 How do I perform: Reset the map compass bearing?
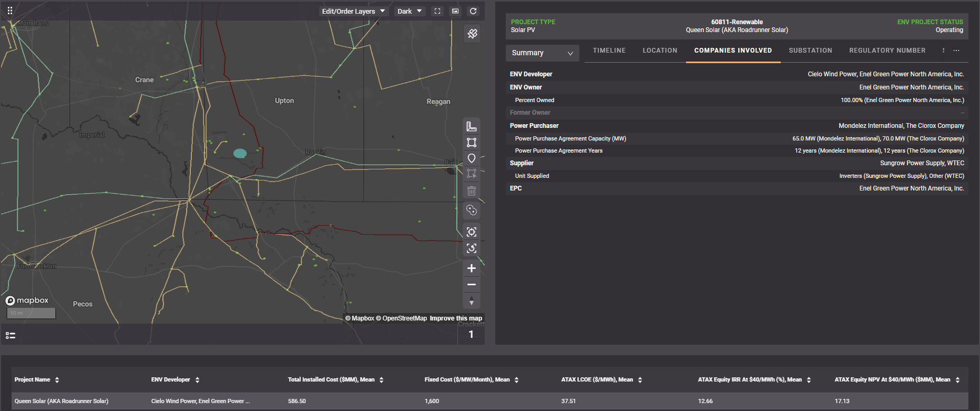pyautogui.click(x=472, y=301)
